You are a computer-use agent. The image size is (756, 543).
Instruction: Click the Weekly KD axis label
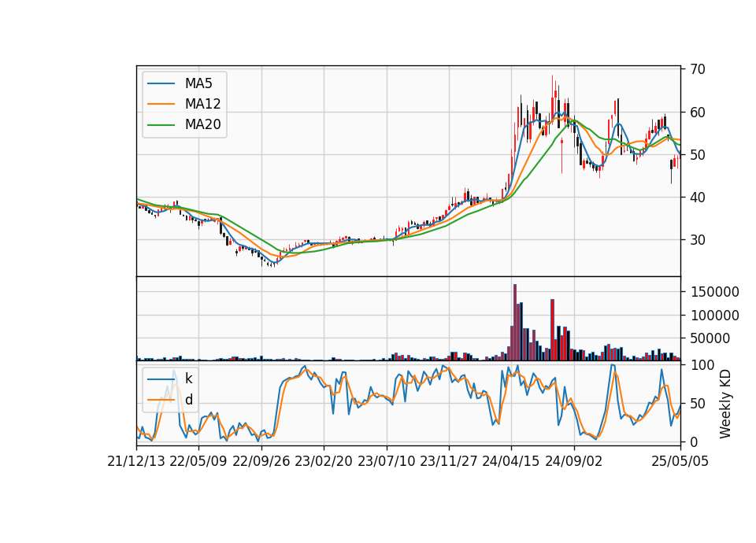725,404
